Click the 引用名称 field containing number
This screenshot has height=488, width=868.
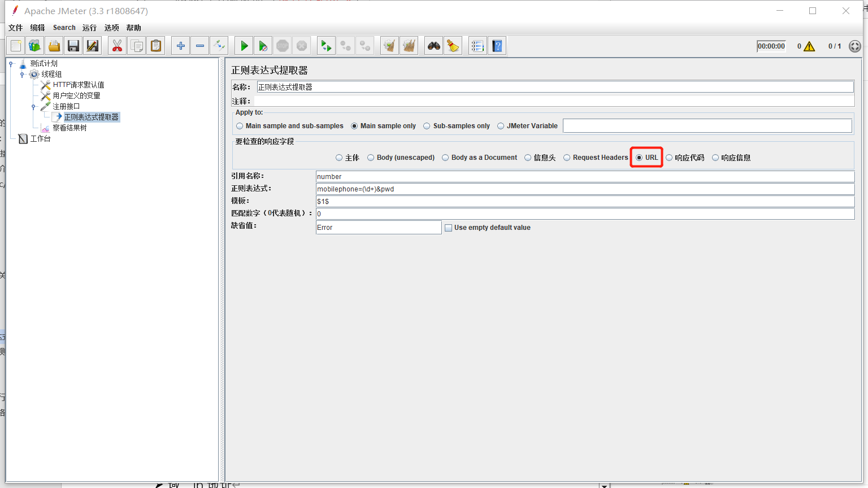[585, 177]
